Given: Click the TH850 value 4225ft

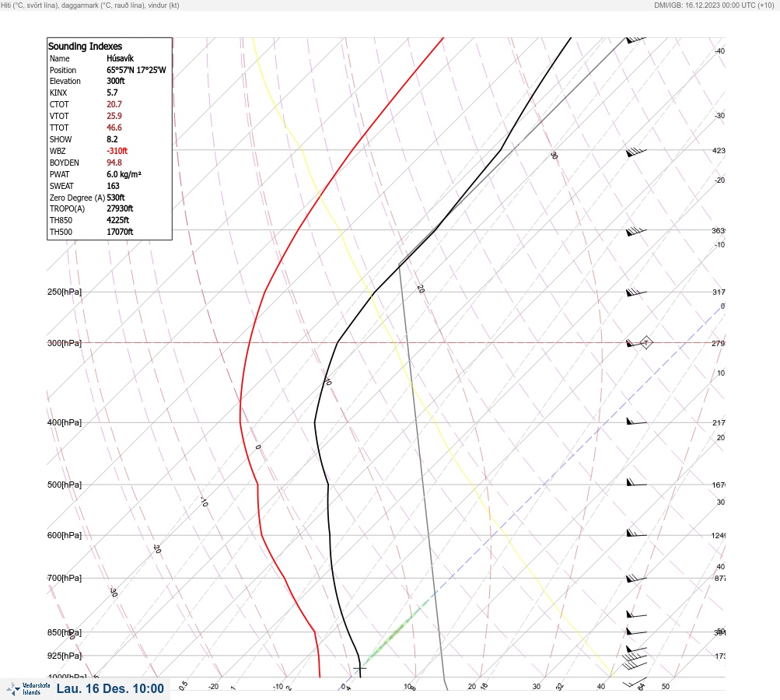Looking at the screenshot, I should 118,220.
